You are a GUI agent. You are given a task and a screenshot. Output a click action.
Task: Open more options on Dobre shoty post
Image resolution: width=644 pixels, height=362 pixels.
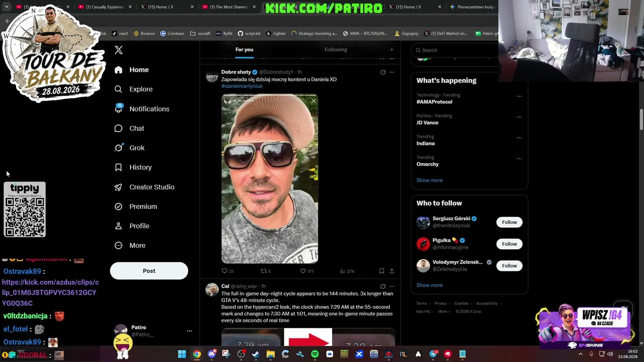pyautogui.click(x=392, y=72)
